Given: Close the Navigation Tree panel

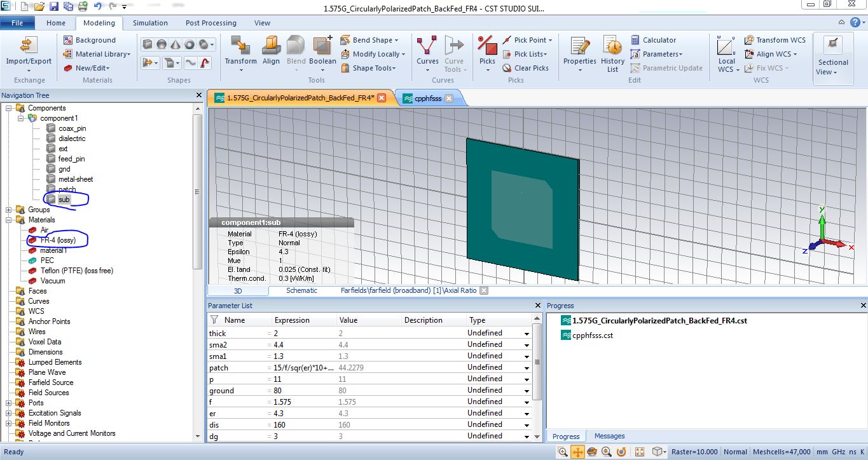Looking at the screenshot, I should point(199,95).
